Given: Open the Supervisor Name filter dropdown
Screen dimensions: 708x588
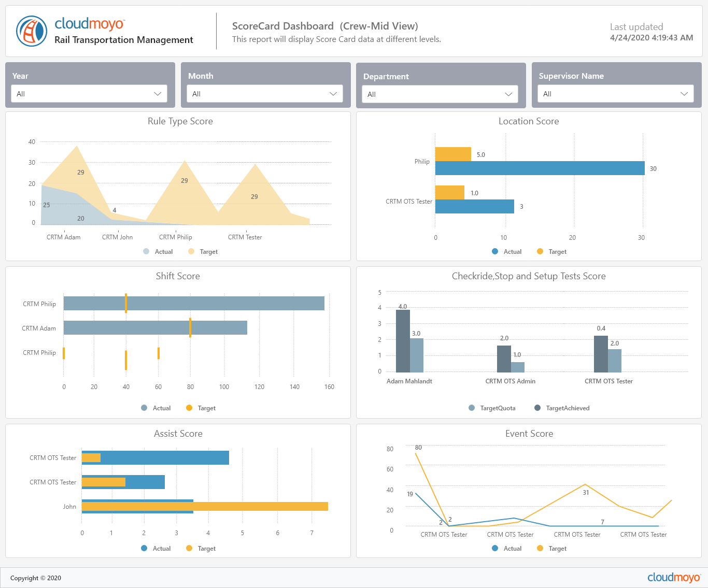Looking at the screenshot, I should click(x=615, y=93).
